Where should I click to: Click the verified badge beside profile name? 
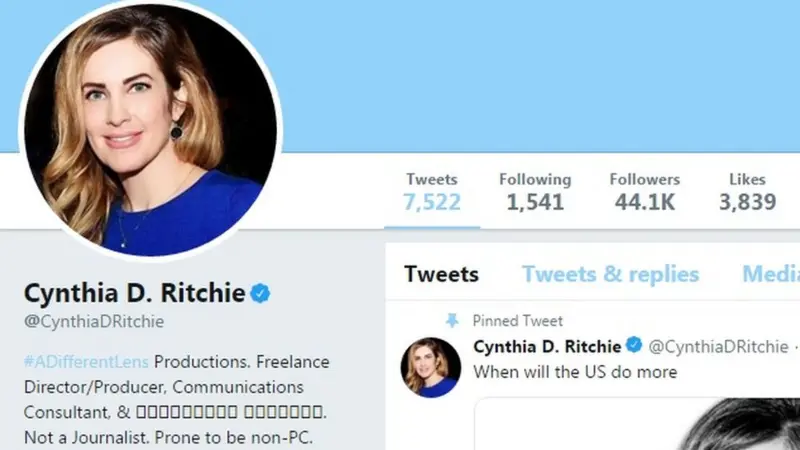pyautogui.click(x=260, y=293)
